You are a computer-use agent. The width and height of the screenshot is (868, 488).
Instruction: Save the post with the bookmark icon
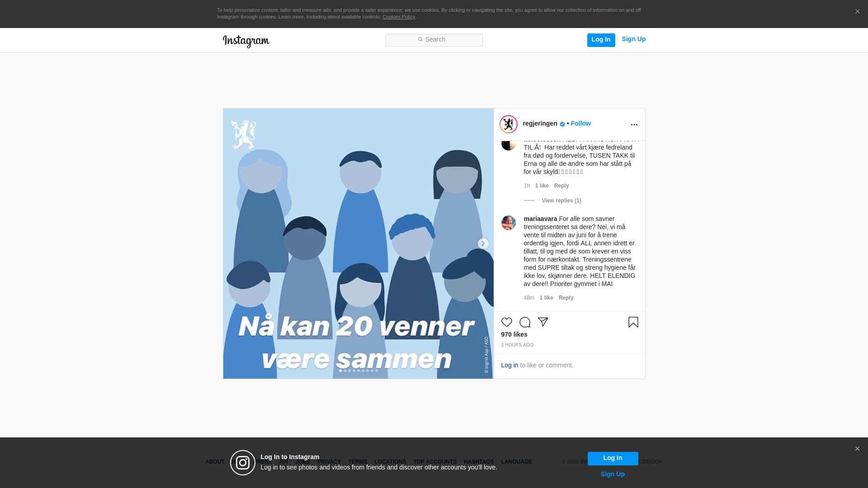pyautogui.click(x=633, y=322)
